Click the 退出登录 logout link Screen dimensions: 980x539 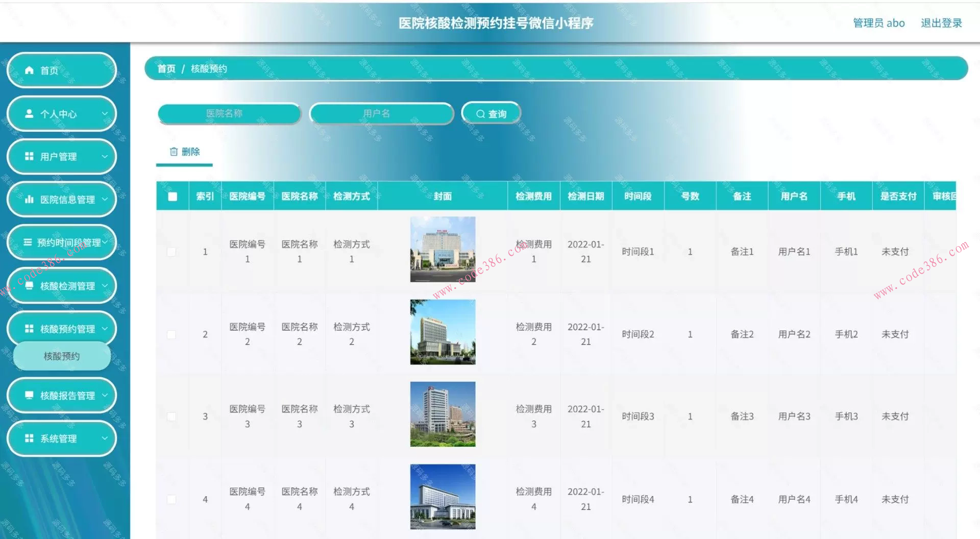tap(941, 23)
